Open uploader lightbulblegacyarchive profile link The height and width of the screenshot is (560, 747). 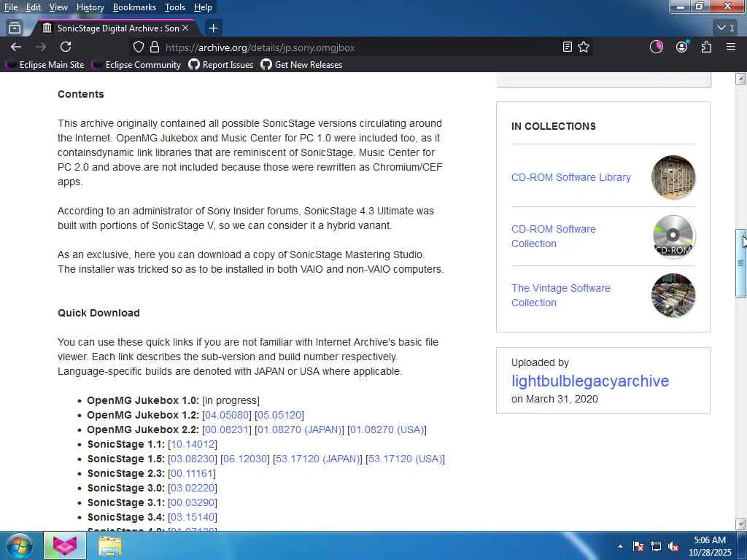tap(589, 381)
